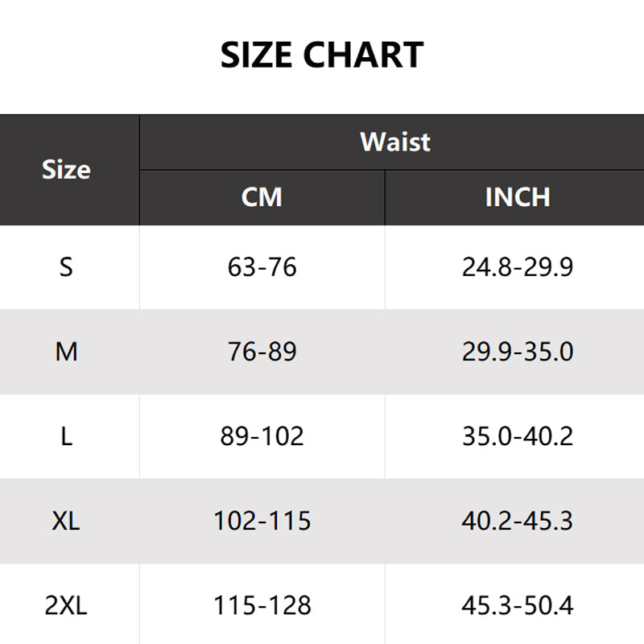Select the 89-102 cm cell
The height and width of the screenshot is (644, 644).
click(262, 436)
